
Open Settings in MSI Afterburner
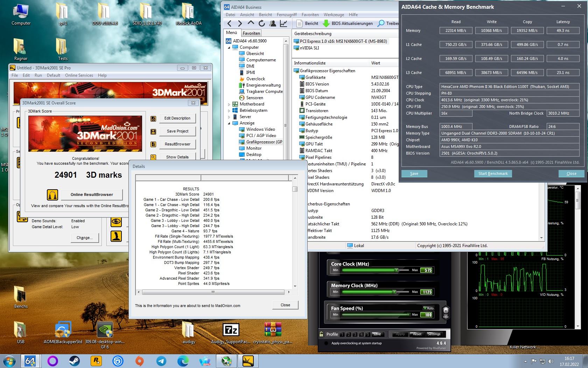click(434, 334)
